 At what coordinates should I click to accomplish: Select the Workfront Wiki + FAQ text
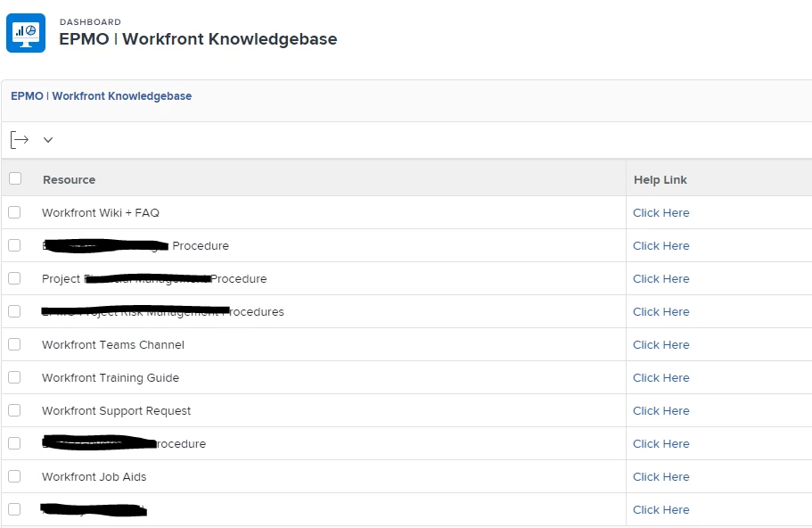point(101,213)
